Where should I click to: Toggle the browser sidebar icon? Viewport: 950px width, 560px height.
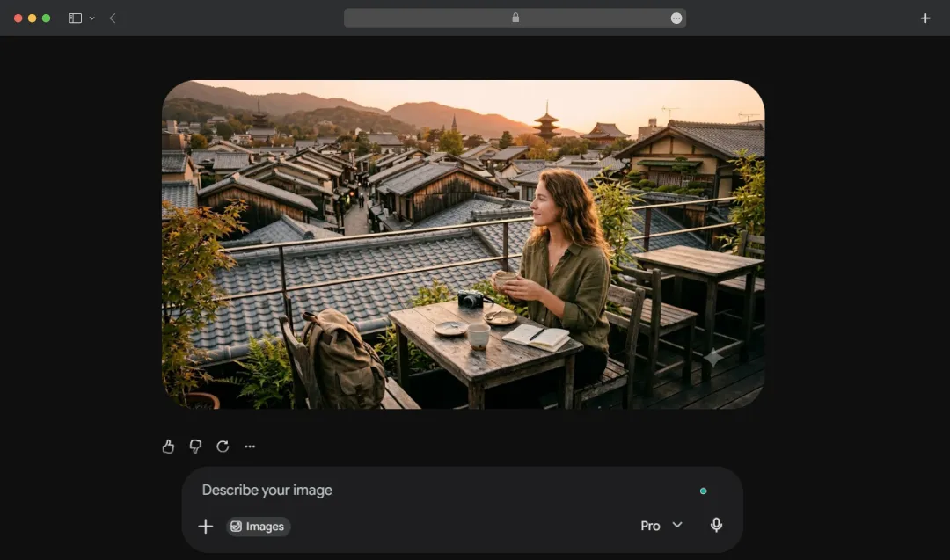(x=75, y=18)
